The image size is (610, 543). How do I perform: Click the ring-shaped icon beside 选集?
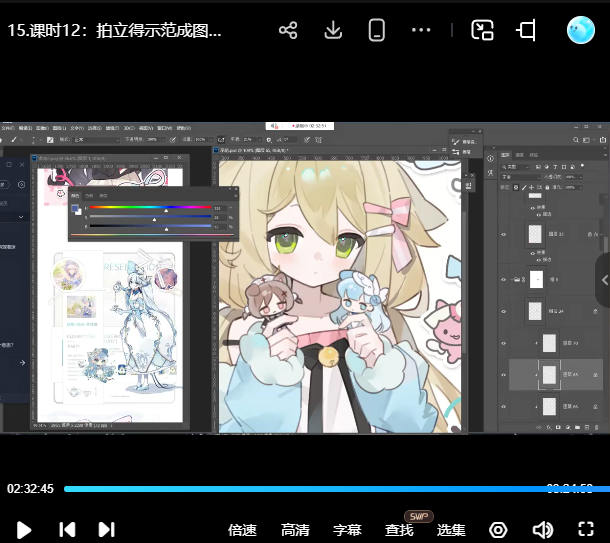pyautogui.click(x=498, y=530)
